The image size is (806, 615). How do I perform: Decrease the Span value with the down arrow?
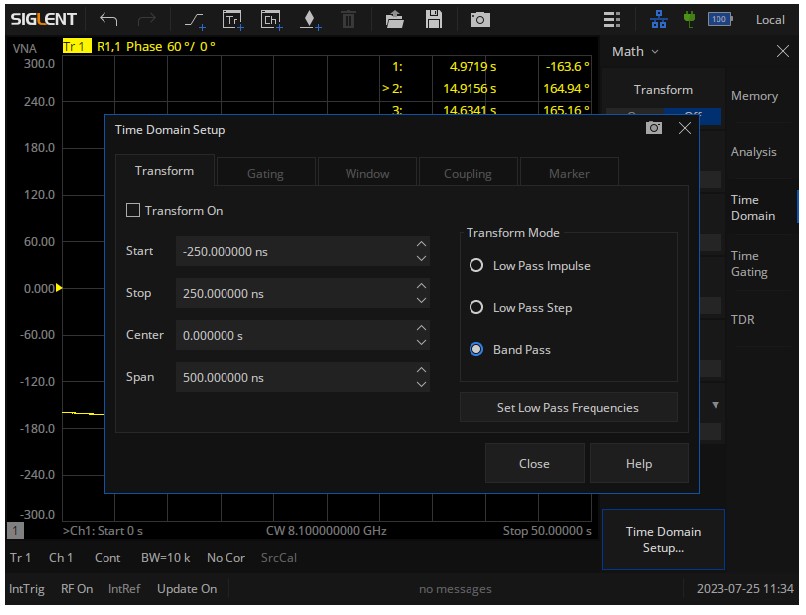point(421,385)
